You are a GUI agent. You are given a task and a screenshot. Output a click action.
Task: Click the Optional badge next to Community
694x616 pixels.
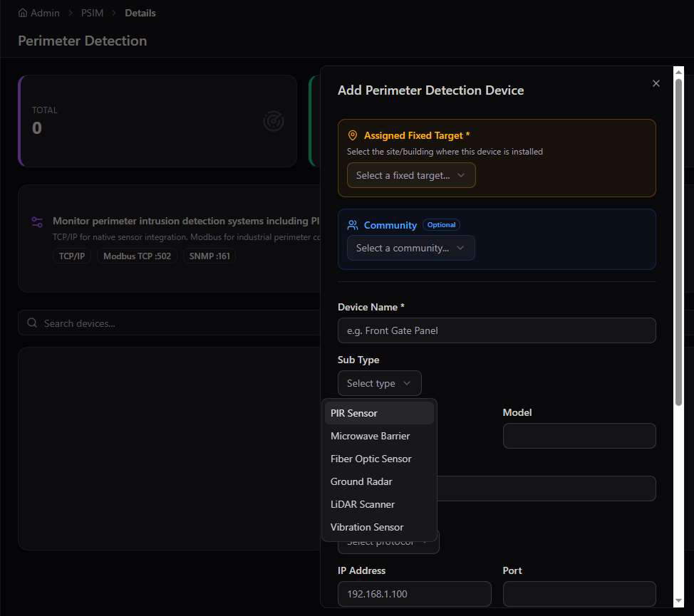(x=441, y=224)
